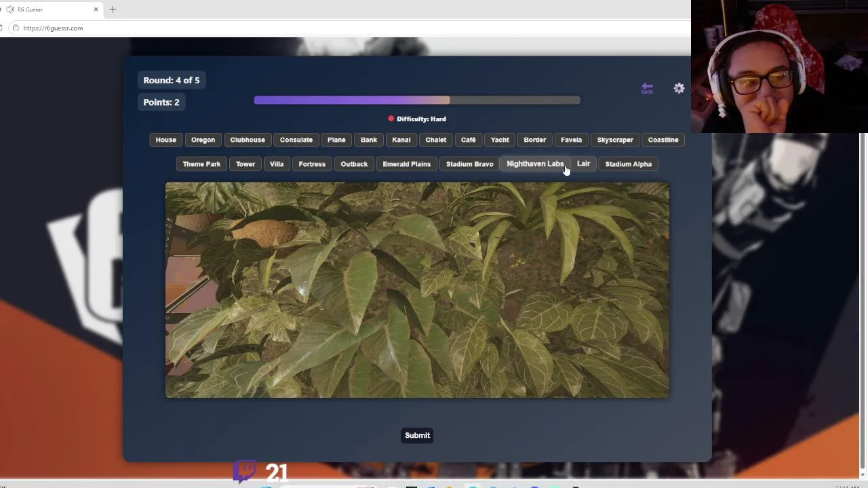
Task: Select the Coastline map button
Action: (x=663, y=140)
